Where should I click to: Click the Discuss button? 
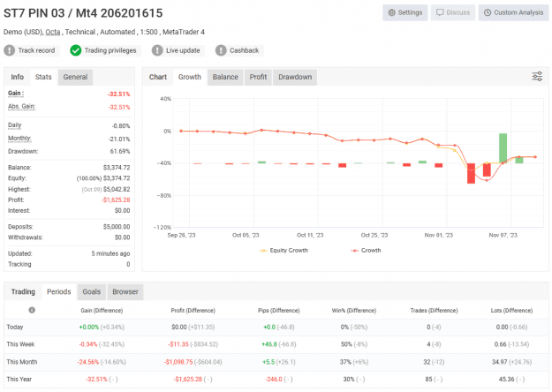pos(453,12)
